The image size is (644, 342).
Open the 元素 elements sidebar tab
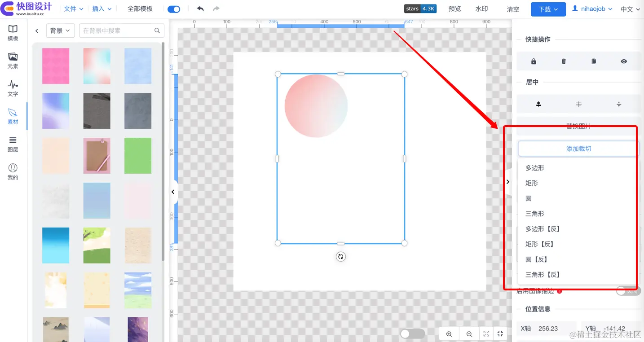point(13,61)
